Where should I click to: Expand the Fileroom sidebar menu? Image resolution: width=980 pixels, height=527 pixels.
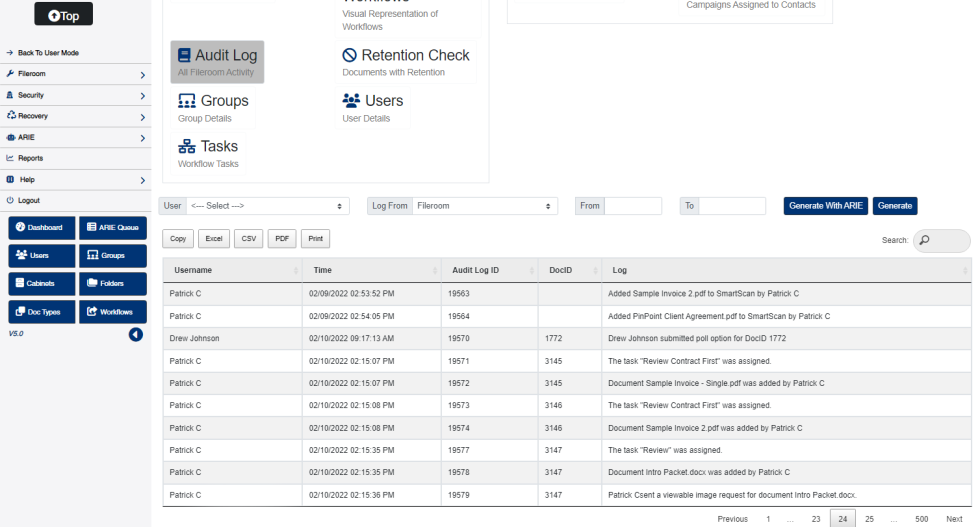click(75, 74)
